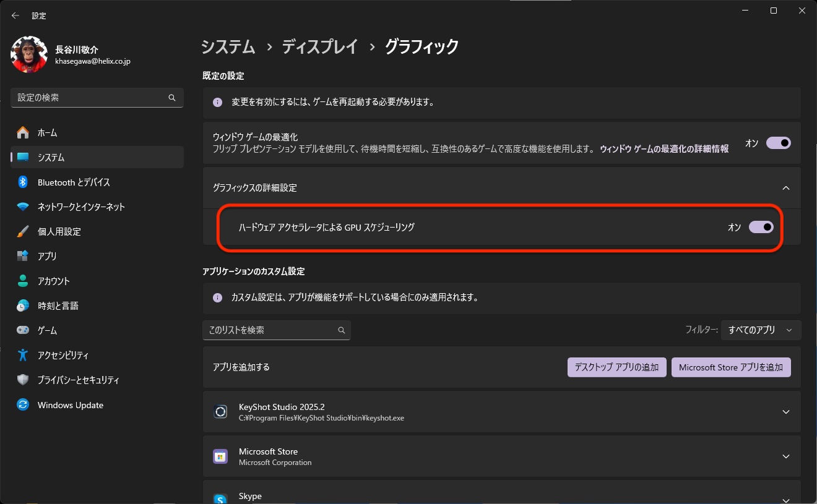Open ネットワークとインターネット via its Wi-Fi icon
The height and width of the screenshot is (504, 817).
pyautogui.click(x=23, y=207)
